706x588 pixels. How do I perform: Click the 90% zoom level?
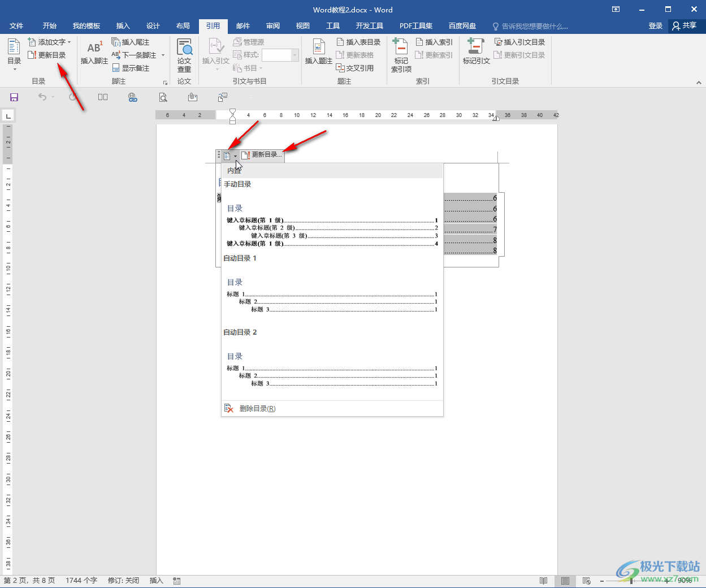tap(685, 581)
